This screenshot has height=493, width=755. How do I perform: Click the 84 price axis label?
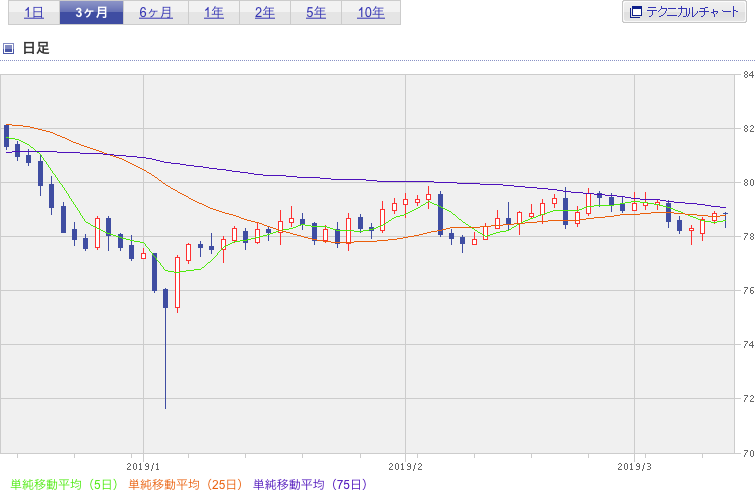(749, 75)
